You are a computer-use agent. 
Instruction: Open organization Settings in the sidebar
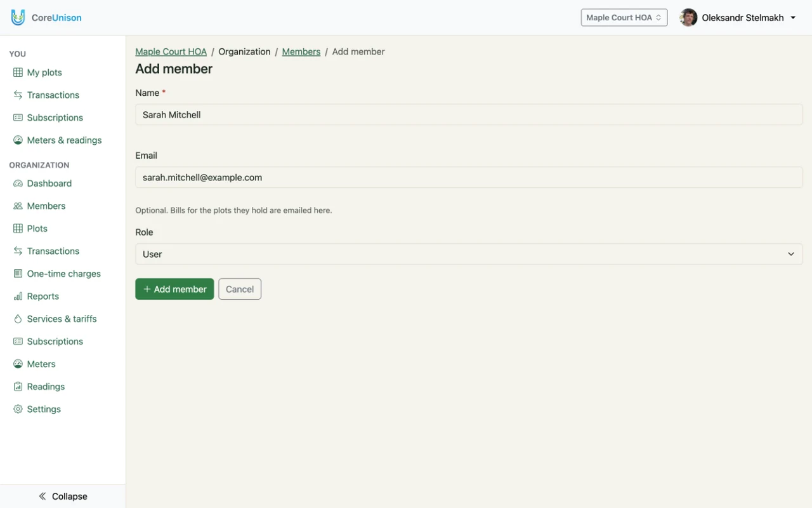(x=37, y=410)
